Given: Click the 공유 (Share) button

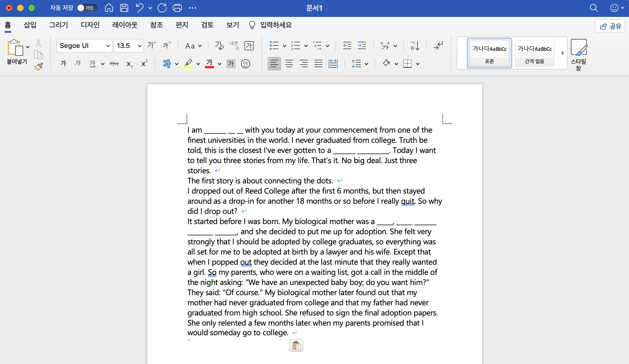Looking at the screenshot, I should click(610, 26).
